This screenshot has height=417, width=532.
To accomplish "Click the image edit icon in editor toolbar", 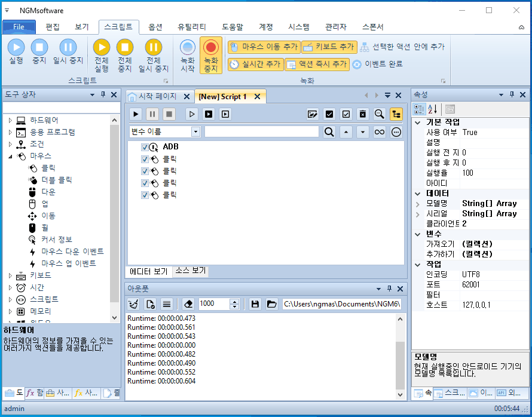I will tap(312, 114).
